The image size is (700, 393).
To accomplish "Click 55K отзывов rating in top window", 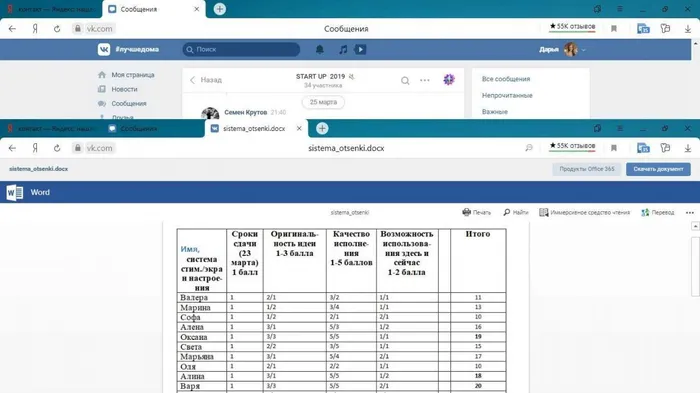I will (572, 27).
